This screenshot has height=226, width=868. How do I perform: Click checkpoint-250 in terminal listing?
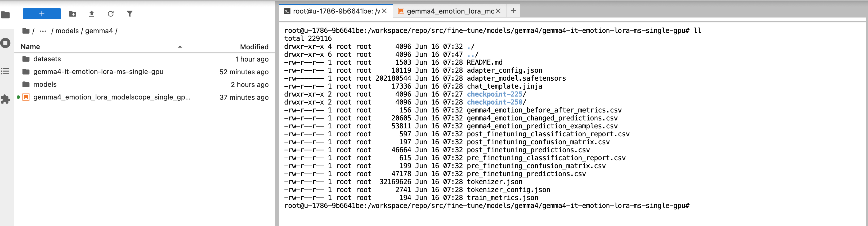pyautogui.click(x=494, y=102)
